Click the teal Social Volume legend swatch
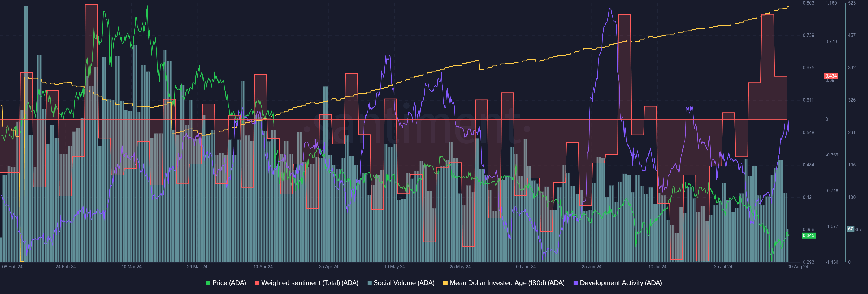The width and height of the screenshot is (868, 294). 370,283
